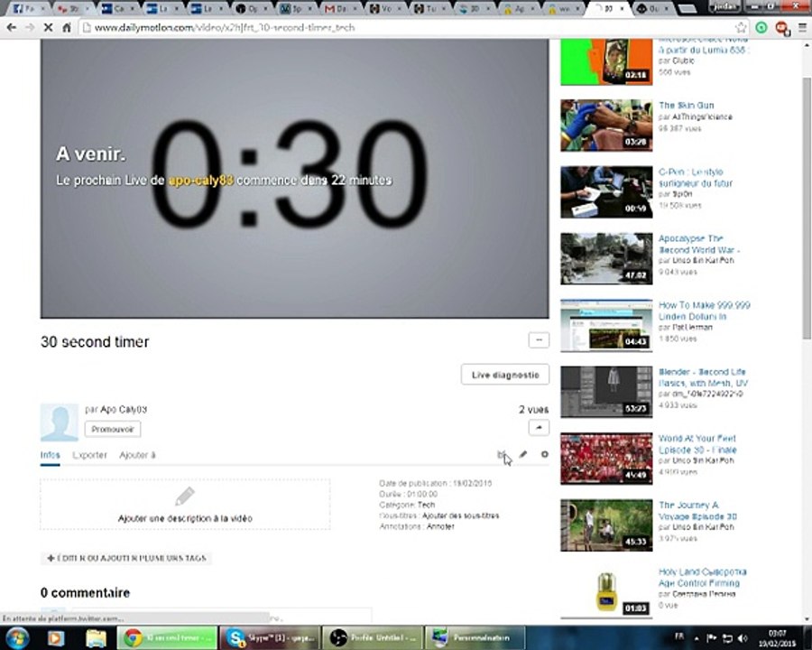The width and height of the screenshot is (812, 650).
Task: Click Éditer ou ajouter plusieurs tags
Action: tap(126, 558)
